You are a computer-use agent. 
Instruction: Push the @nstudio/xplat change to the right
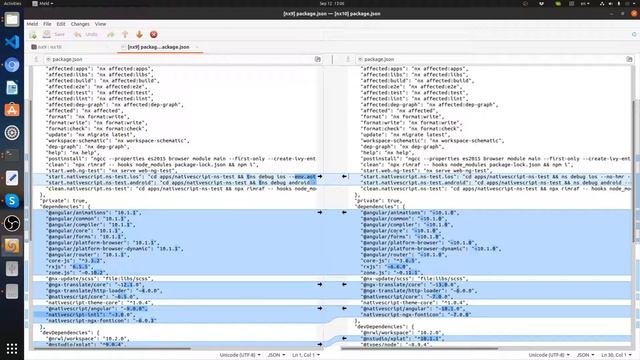click(x=320, y=344)
